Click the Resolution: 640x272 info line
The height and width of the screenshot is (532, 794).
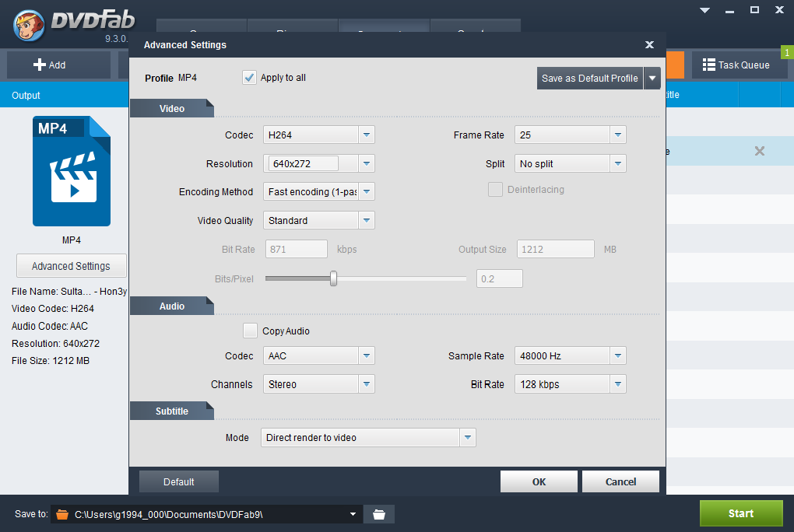[x=56, y=343]
